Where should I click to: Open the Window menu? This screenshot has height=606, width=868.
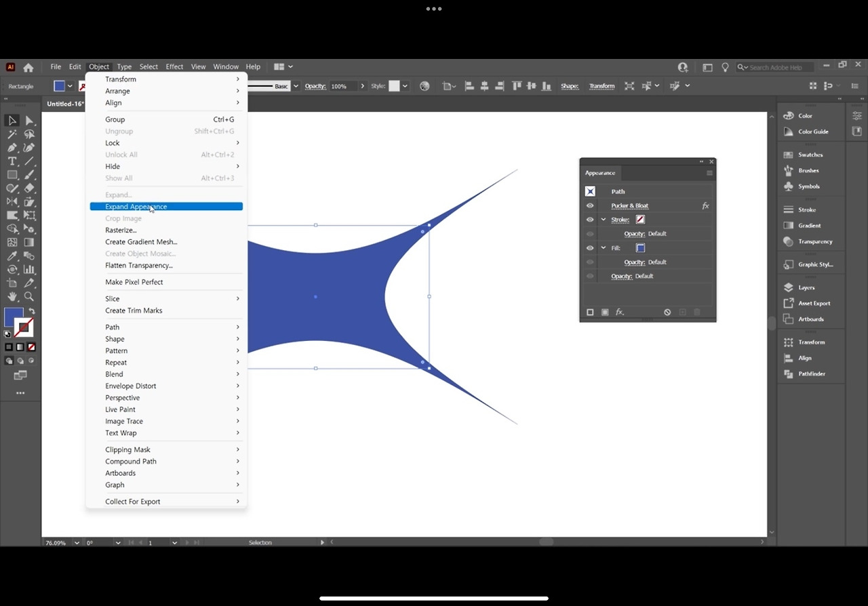(226, 67)
